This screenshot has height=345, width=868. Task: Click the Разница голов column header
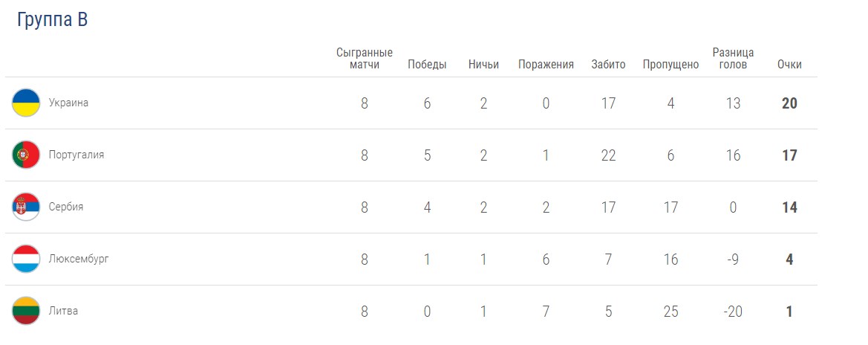(x=733, y=58)
